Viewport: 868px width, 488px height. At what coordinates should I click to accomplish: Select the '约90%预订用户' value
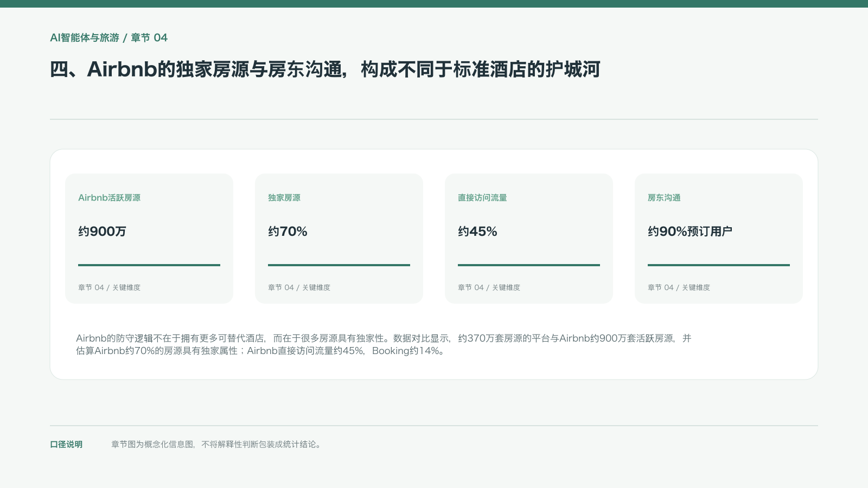coord(690,232)
